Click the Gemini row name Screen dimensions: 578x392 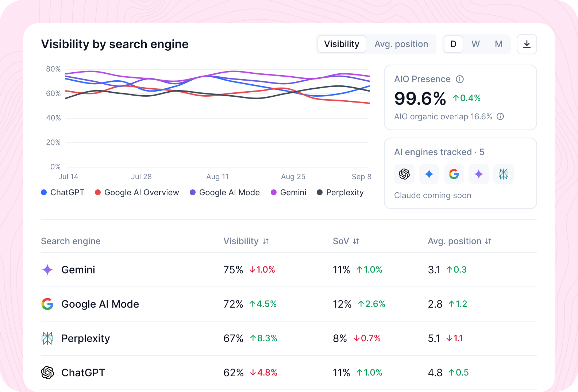click(78, 270)
